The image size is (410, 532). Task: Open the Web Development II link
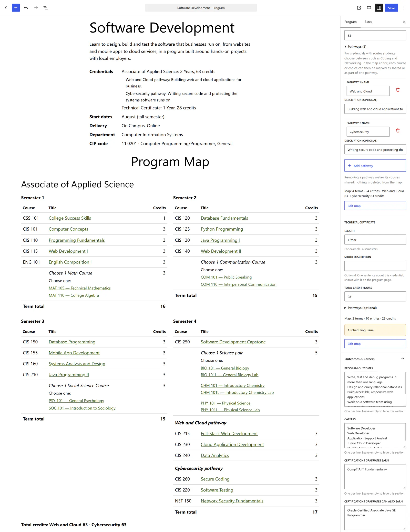pyautogui.click(x=221, y=251)
